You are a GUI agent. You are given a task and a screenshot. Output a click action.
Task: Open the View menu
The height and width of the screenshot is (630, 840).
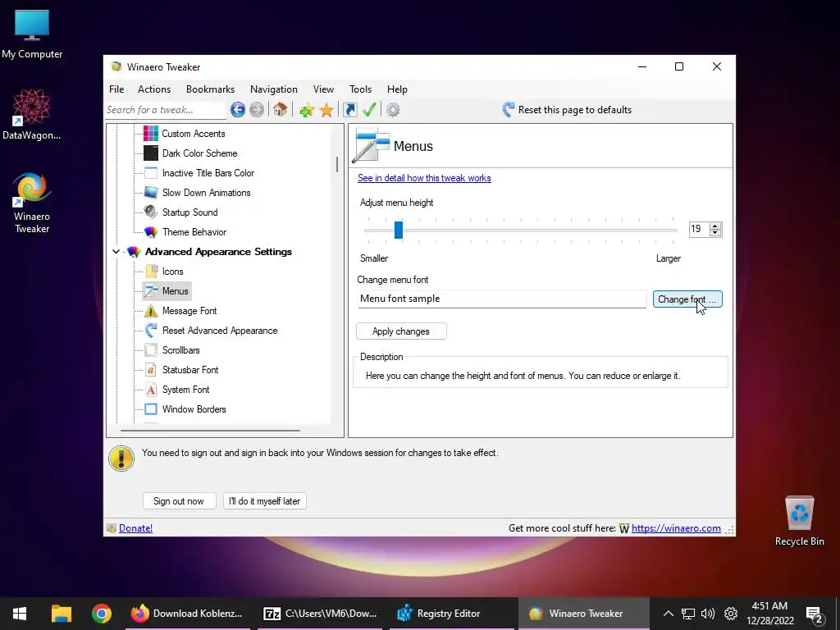323,89
